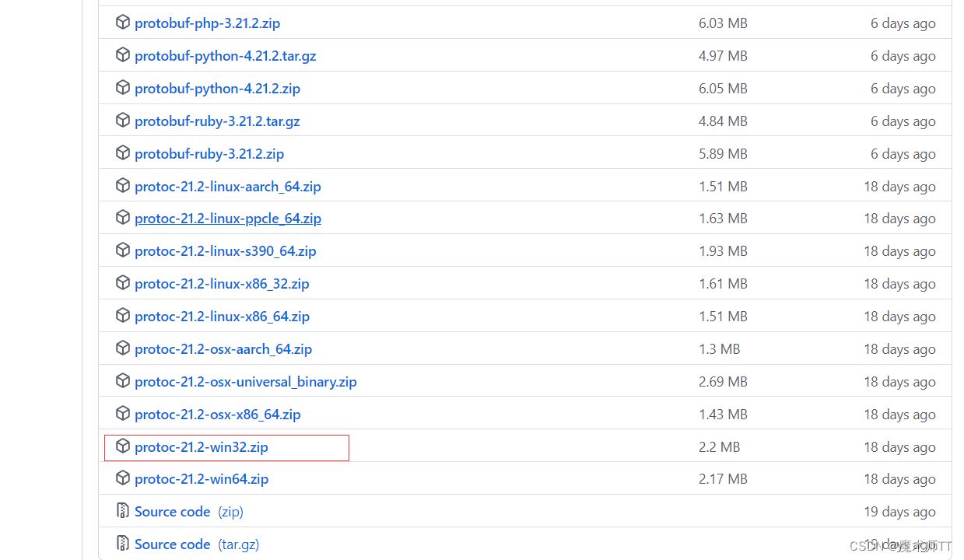Click '18 days ago' in protoc-21.2-win64.zip row

point(899,479)
